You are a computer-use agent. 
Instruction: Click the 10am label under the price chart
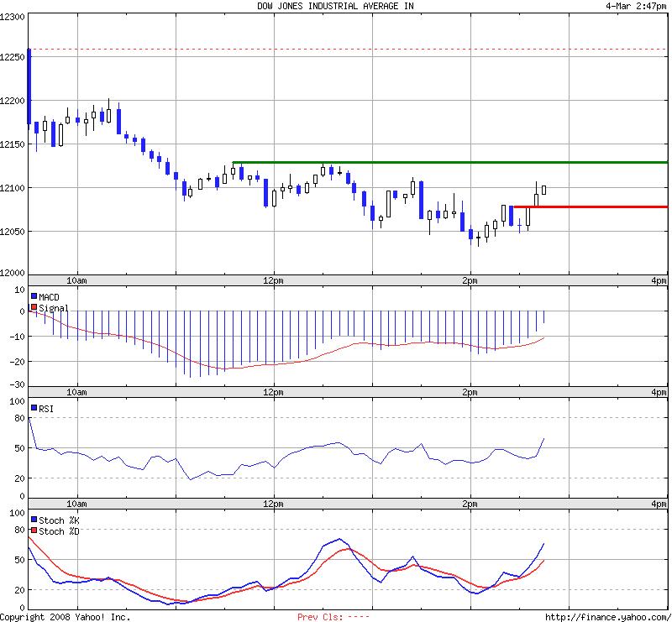point(76,280)
